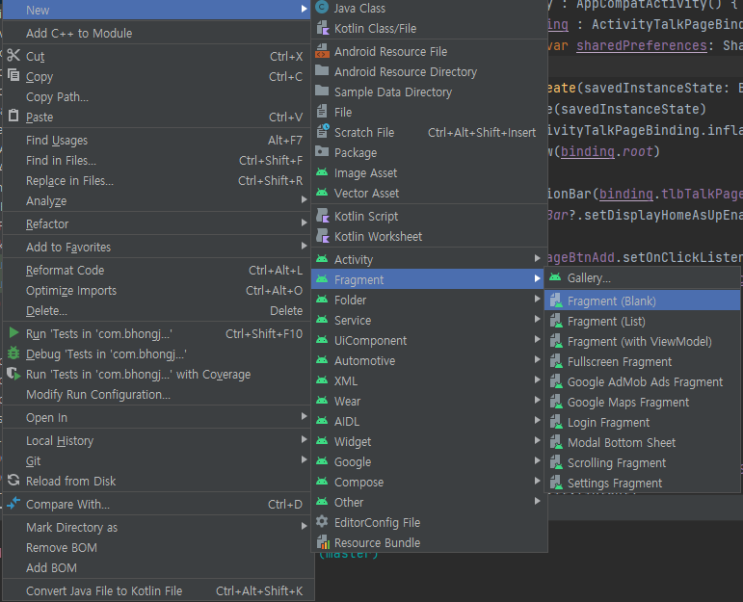Click the Reload from Disk icon

click(x=13, y=480)
